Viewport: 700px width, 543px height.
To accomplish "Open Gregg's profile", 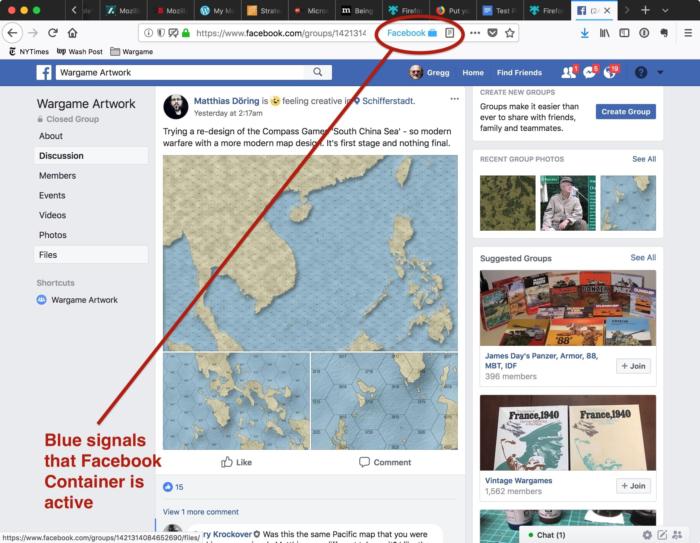I will 429,72.
